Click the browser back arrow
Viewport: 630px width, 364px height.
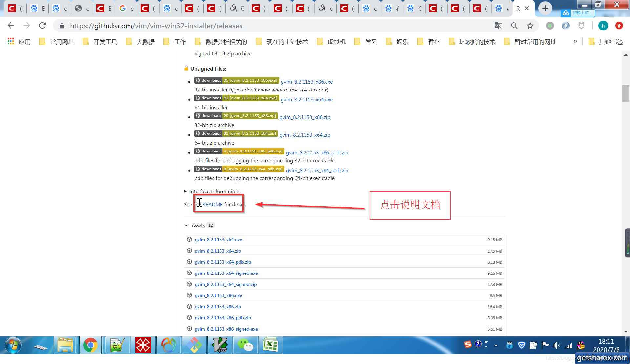(x=11, y=26)
